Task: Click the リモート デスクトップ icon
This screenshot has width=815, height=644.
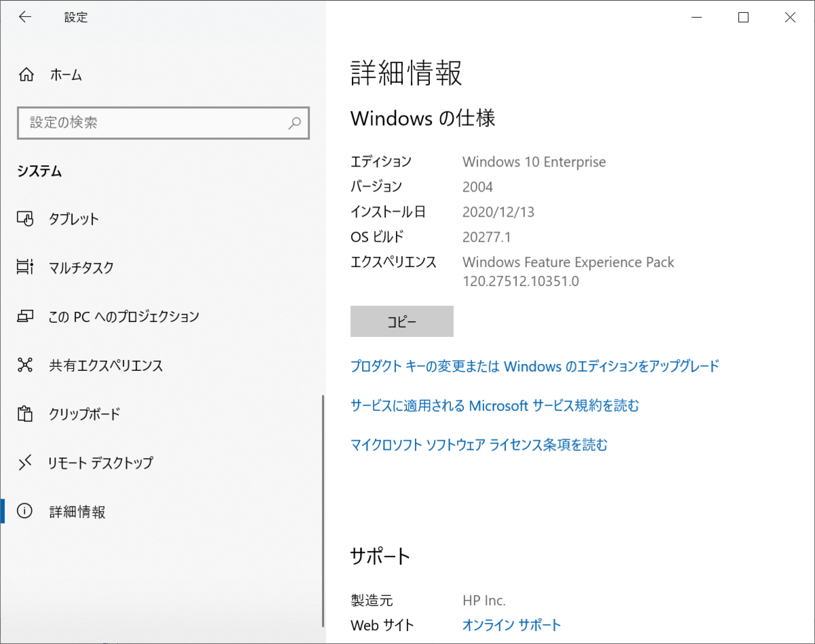Action: [25, 463]
